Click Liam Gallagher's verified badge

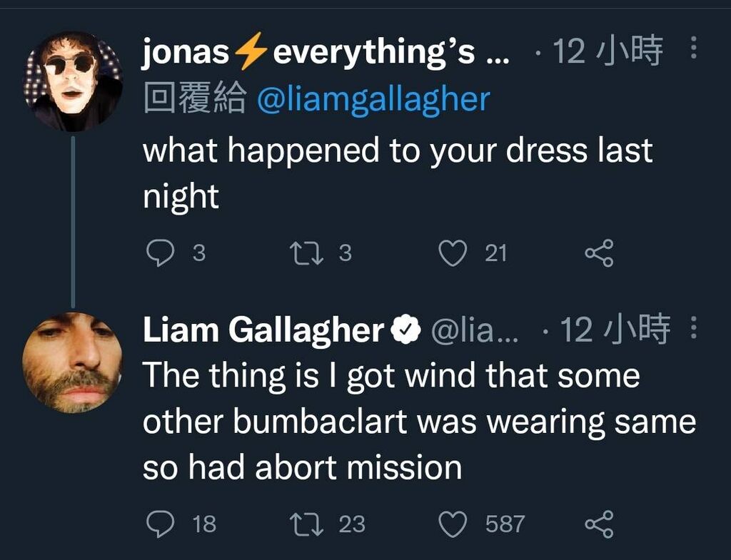(x=405, y=329)
